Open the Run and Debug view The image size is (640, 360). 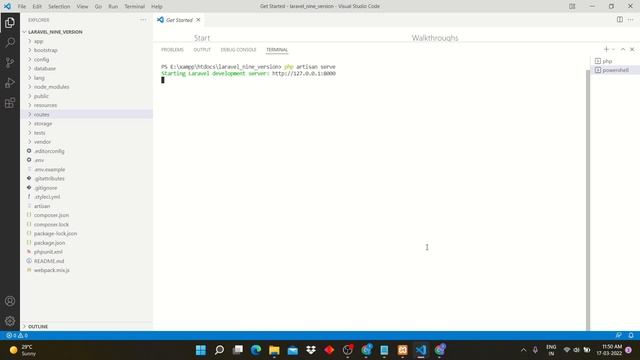point(10,82)
